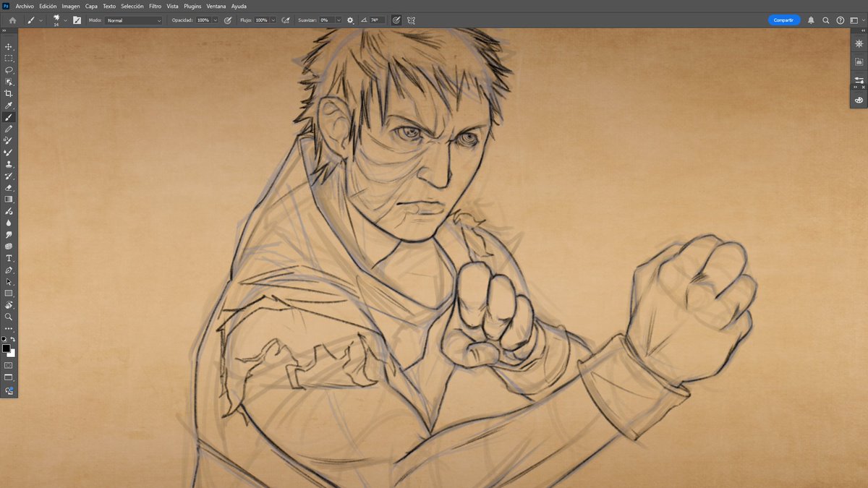Click the Suavizar value field
This screenshot has height=488, width=868.
point(325,20)
